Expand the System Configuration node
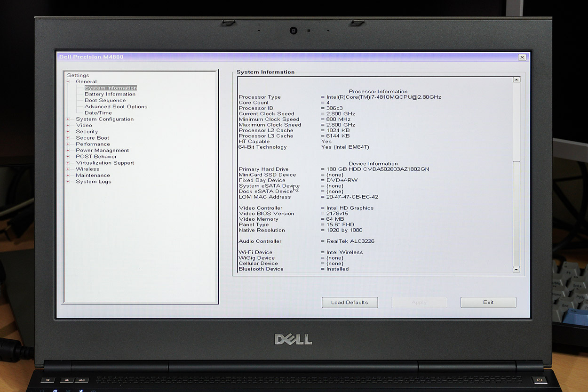 [x=68, y=119]
